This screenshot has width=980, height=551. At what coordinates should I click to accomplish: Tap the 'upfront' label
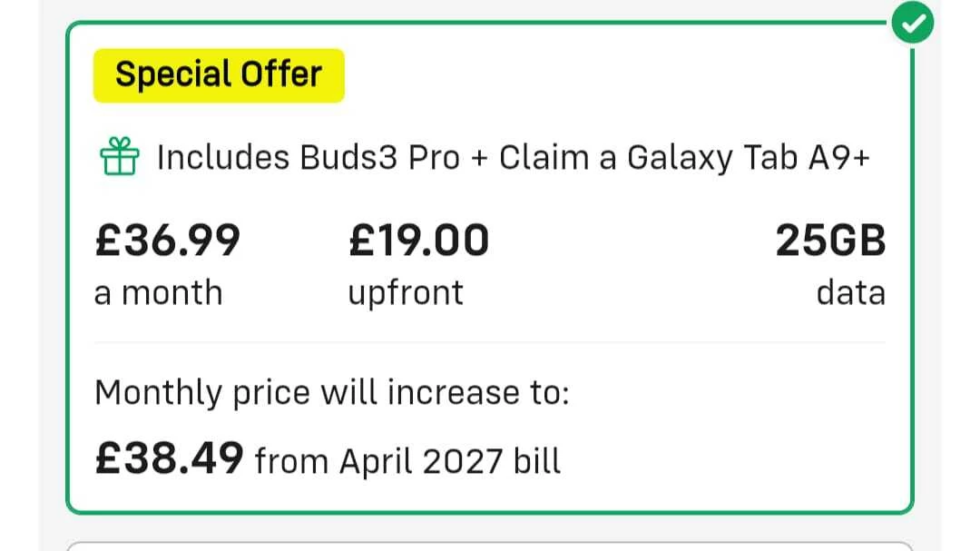[406, 293]
